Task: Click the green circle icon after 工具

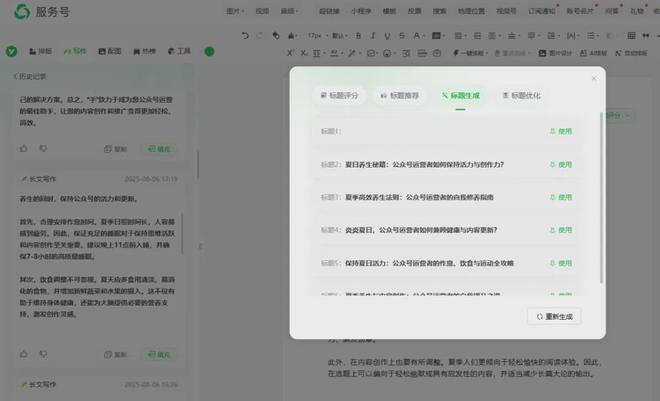Action: pyautogui.click(x=209, y=52)
